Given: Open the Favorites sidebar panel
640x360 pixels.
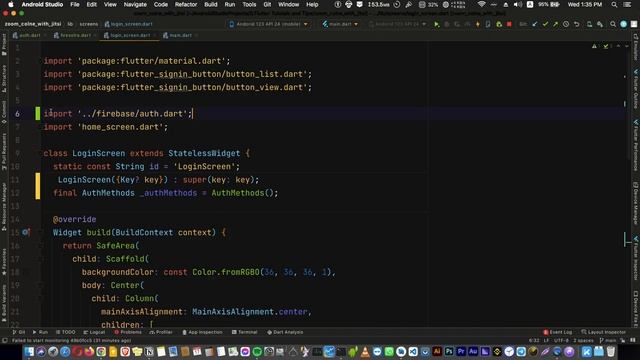Looking at the screenshot, I should point(4,262).
